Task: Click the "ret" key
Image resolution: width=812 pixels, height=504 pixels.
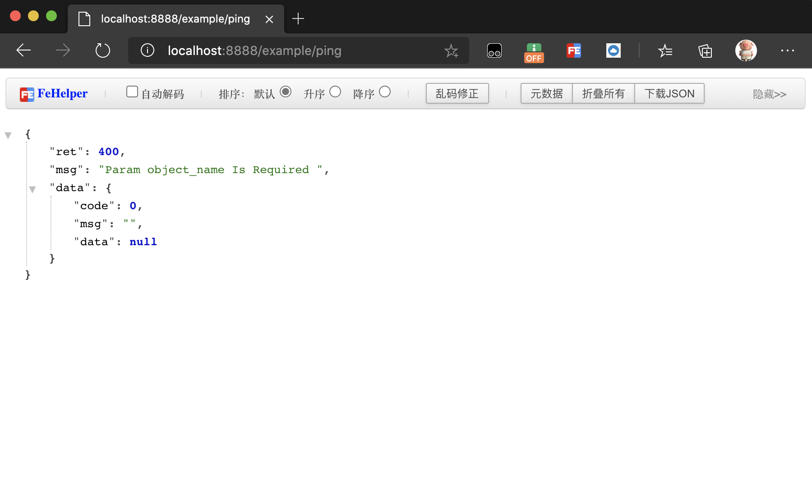Action: 66,152
